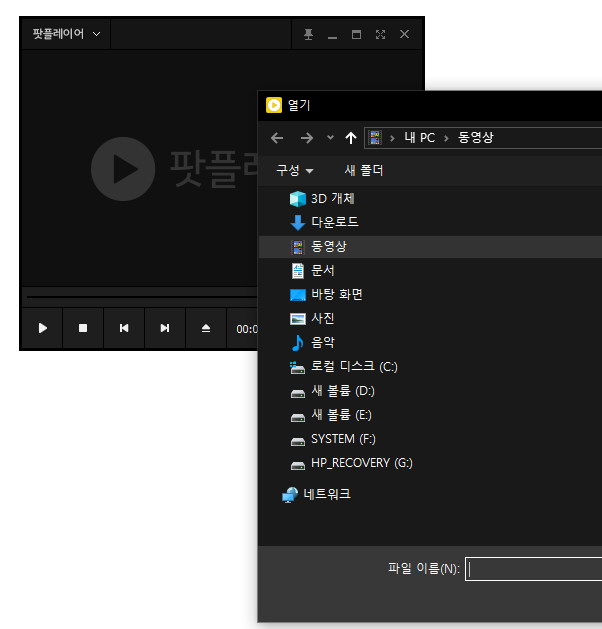Viewport: 602px width, 629px height.
Task: Pin PotPlayer window always on top
Action: [308, 34]
